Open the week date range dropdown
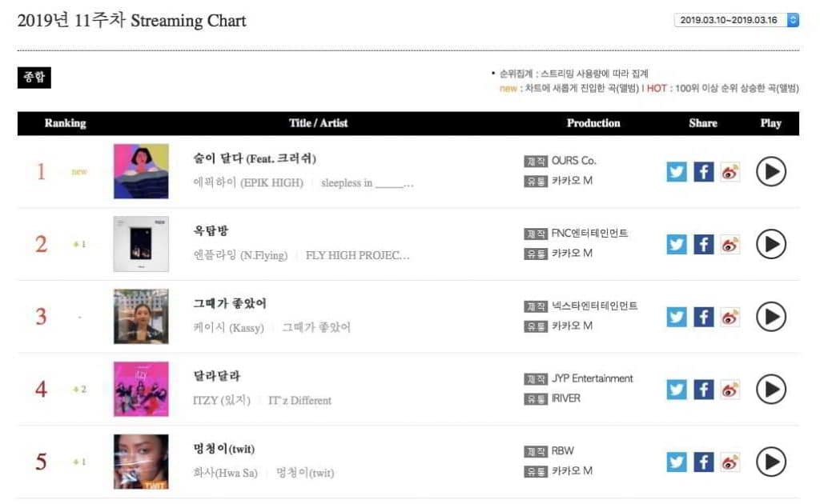The width and height of the screenshot is (820, 504). [x=736, y=20]
